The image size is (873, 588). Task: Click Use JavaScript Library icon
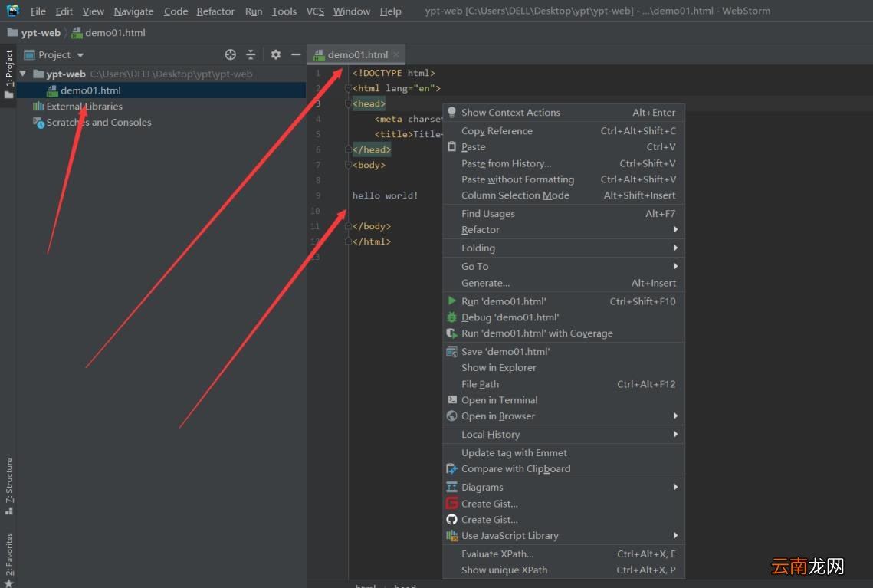click(x=451, y=536)
